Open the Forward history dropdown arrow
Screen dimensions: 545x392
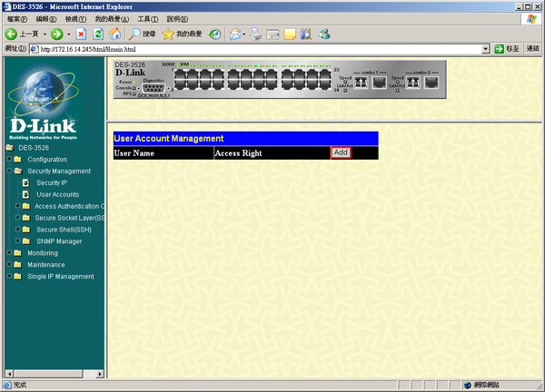(68, 34)
